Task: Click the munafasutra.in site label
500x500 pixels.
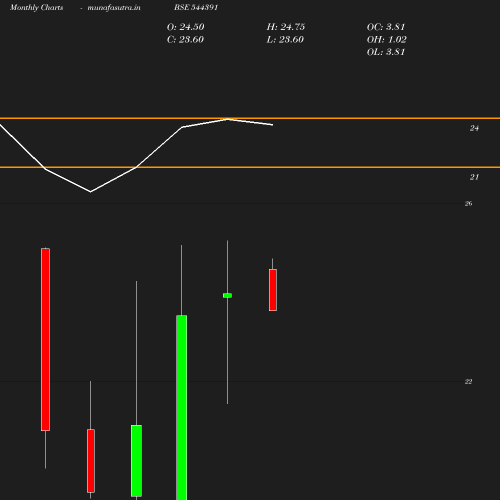Action: click(114, 7)
